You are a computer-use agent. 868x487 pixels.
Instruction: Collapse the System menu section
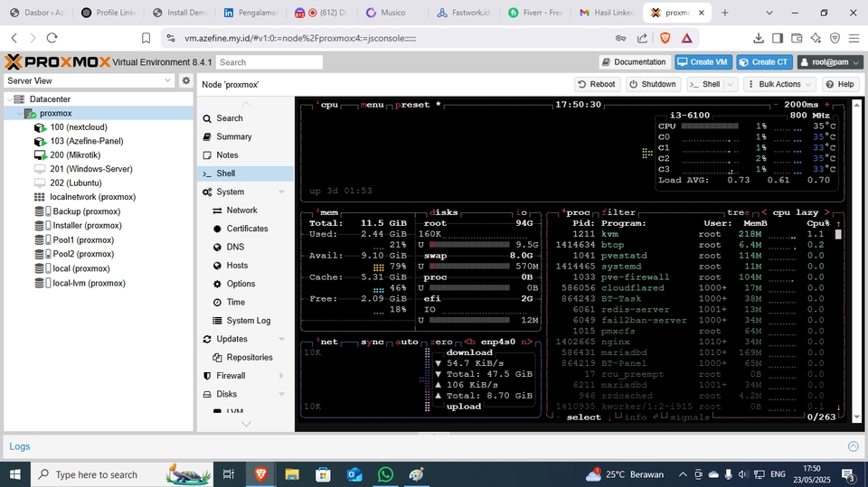pos(282,192)
